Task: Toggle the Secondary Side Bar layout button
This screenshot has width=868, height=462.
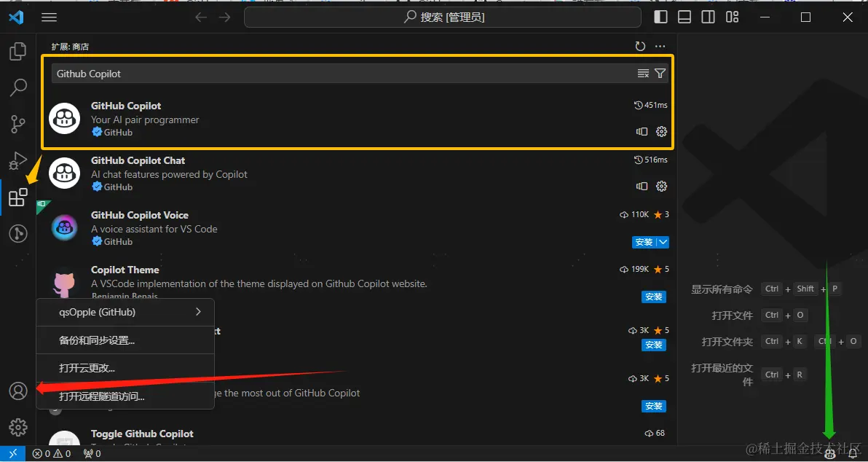Action: tap(708, 17)
